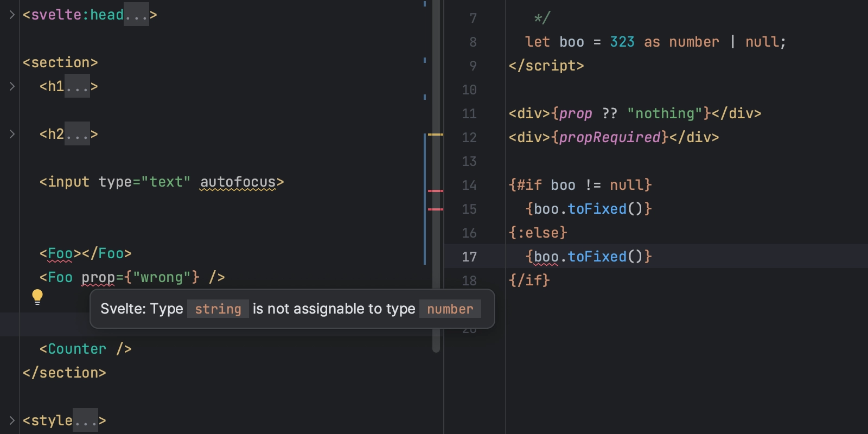This screenshot has width=868, height=434.
Task: Click the yellow lightbulb quick-fix icon
Action: tap(37, 297)
